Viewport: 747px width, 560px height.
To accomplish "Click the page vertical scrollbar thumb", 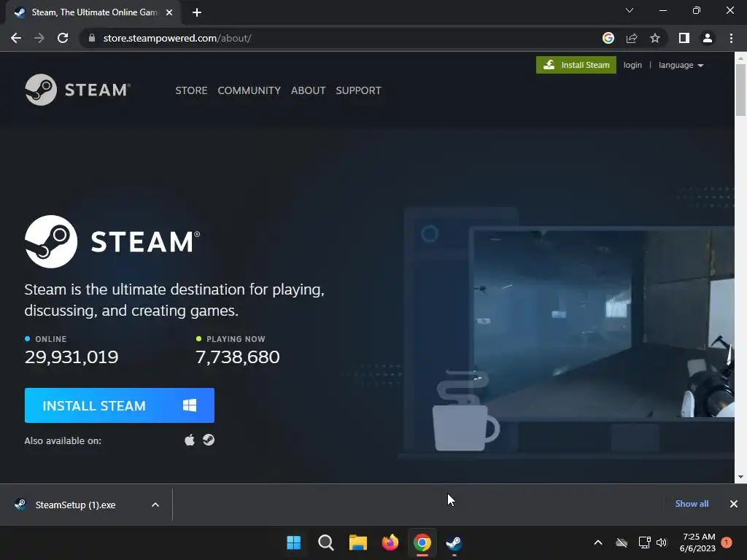I will point(740,89).
